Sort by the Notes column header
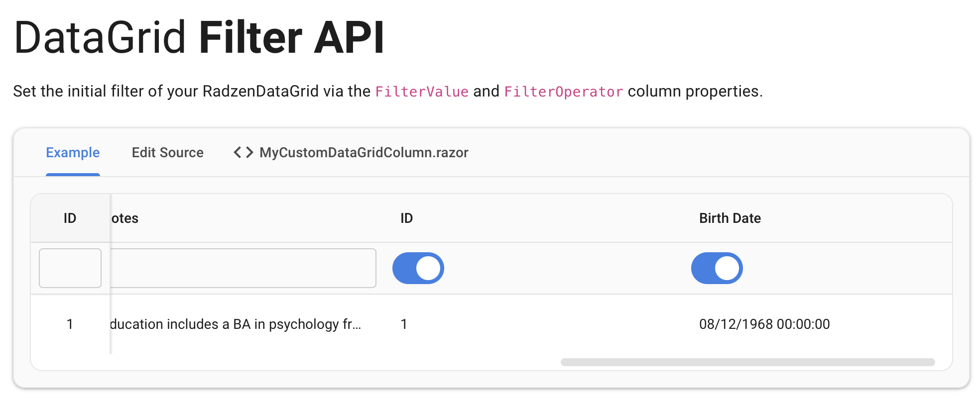 (125, 218)
